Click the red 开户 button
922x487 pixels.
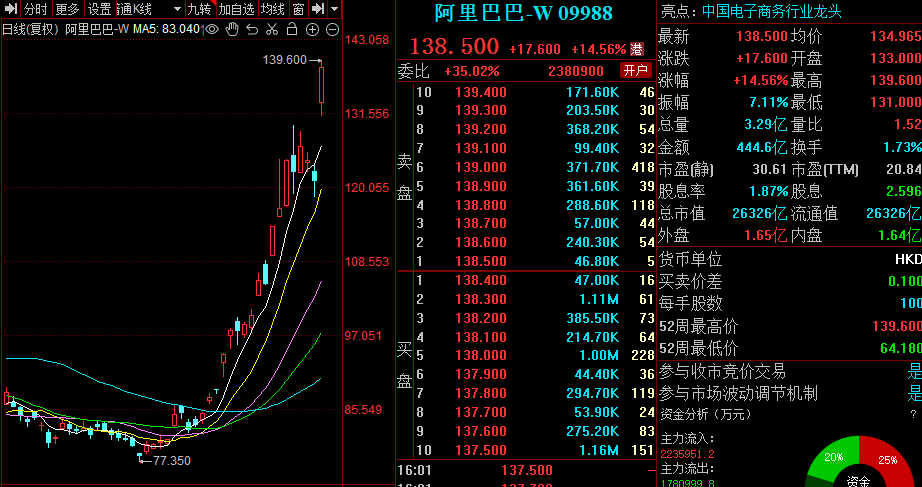[636, 71]
